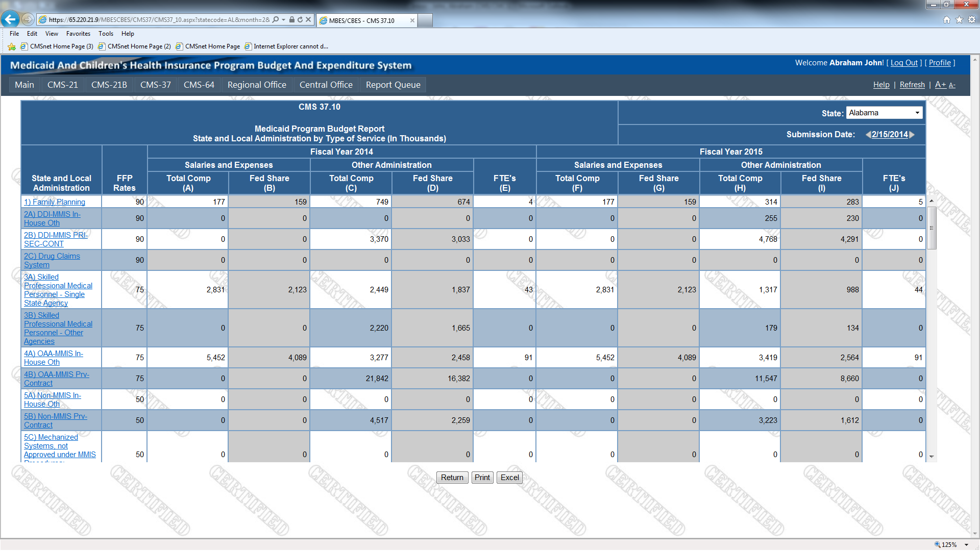
Task: Click the A+ increase font size link
Action: tap(940, 85)
